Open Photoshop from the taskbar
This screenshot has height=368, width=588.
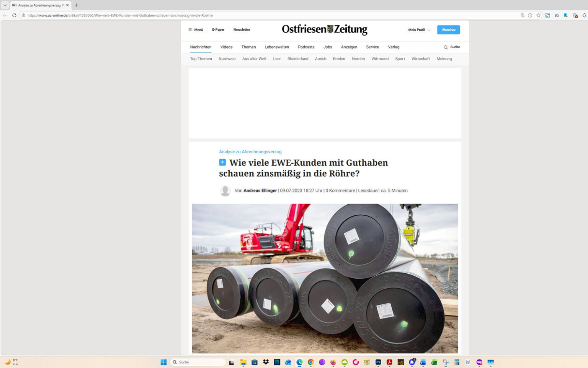(x=378, y=362)
